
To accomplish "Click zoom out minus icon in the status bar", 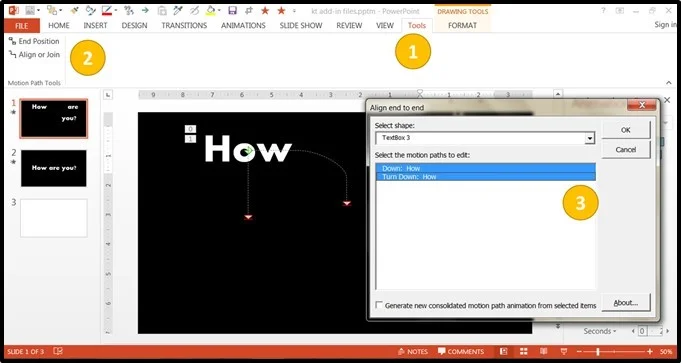I will coord(580,351).
